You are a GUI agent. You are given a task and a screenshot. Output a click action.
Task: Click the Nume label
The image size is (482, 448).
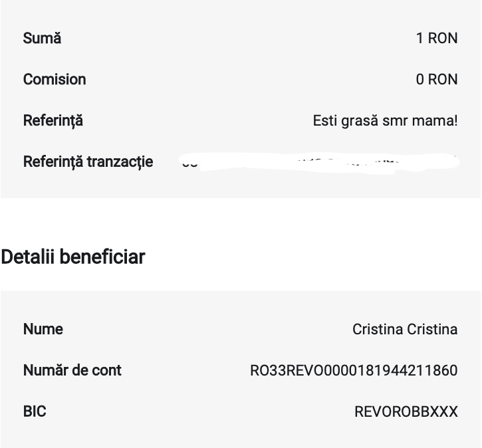(x=43, y=329)
